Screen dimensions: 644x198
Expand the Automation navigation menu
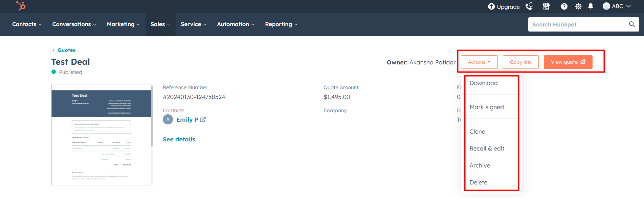[x=236, y=24]
